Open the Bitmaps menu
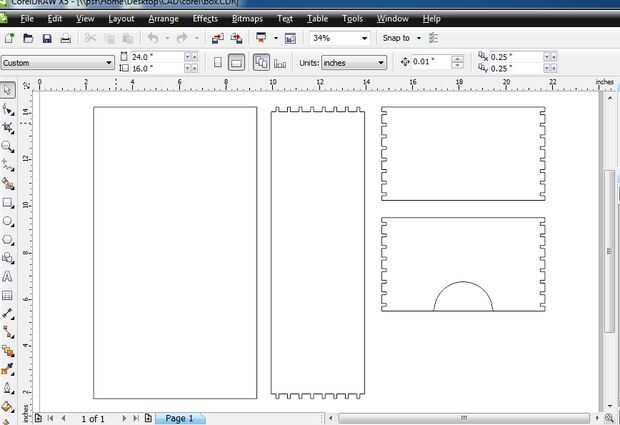620x425 pixels. pyautogui.click(x=247, y=19)
